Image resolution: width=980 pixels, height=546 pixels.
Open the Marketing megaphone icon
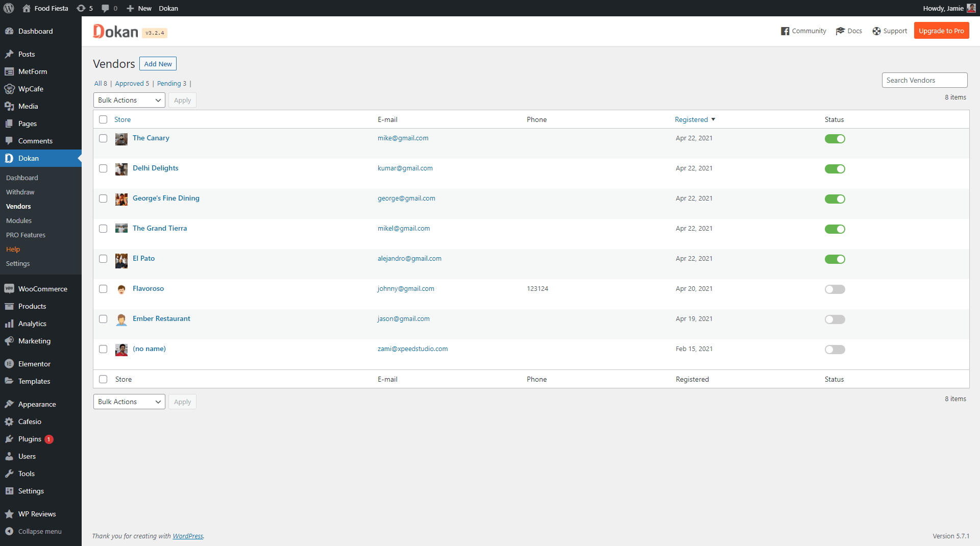[9, 341]
